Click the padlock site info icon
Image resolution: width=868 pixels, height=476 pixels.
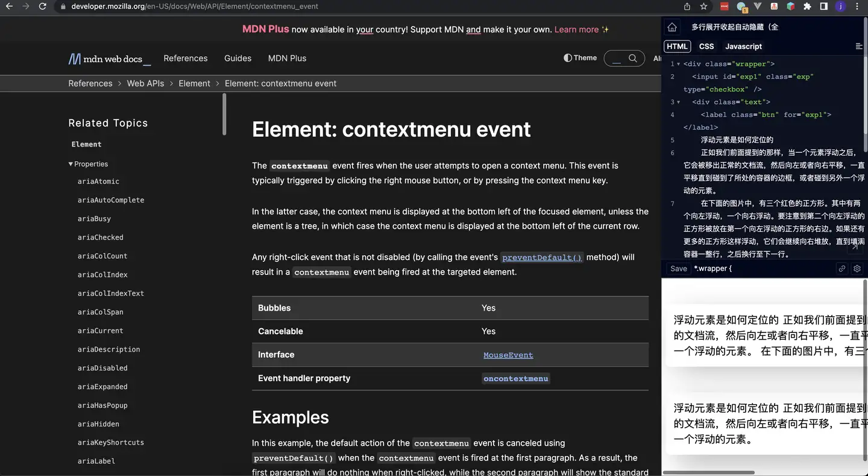click(x=63, y=7)
